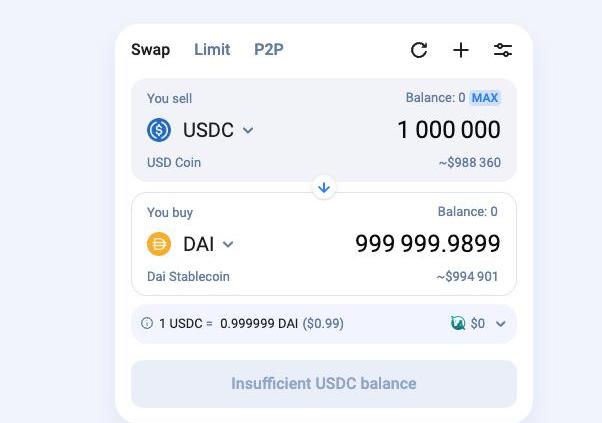
Task: Click the USDC coin logo
Action: (x=159, y=130)
